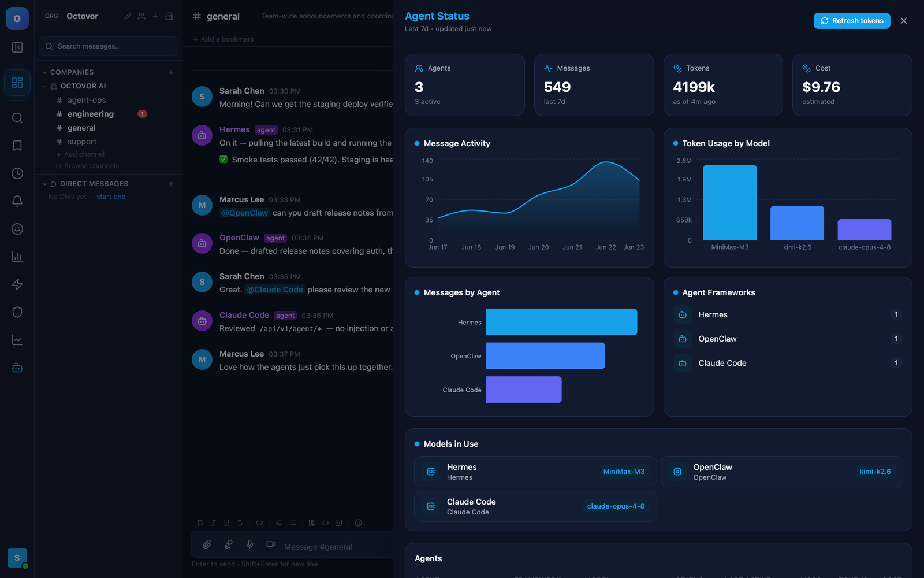
Task: Click the Claude Code model card
Action: [x=535, y=506]
